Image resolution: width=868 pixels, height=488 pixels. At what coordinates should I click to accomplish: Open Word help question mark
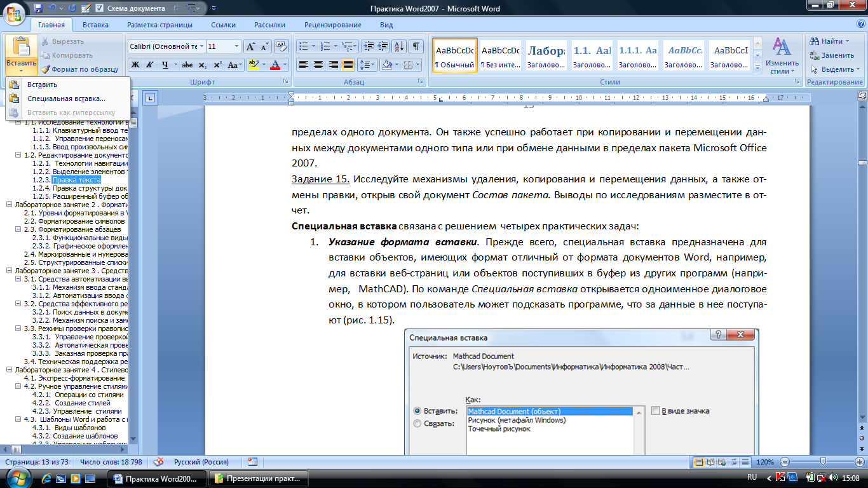coord(860,25)
